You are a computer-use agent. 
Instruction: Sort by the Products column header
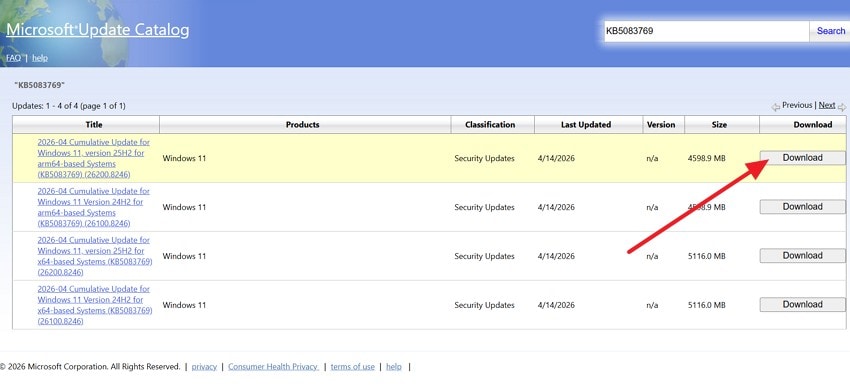tap(302, 125)
